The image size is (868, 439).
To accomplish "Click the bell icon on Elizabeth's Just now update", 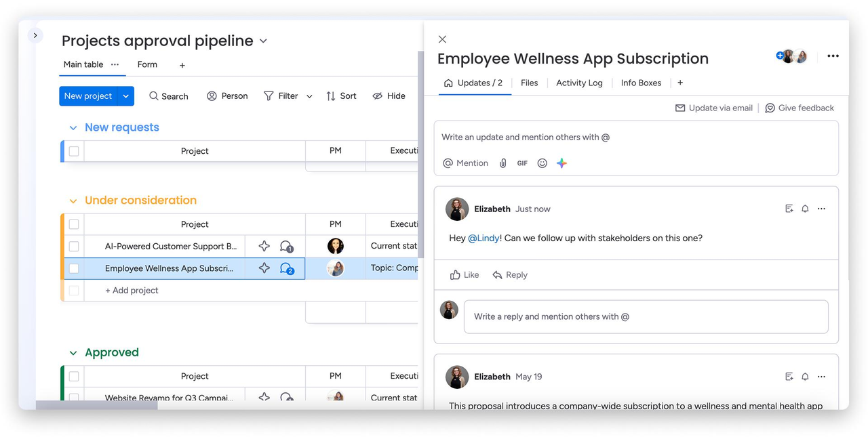I will click(805, 209).
